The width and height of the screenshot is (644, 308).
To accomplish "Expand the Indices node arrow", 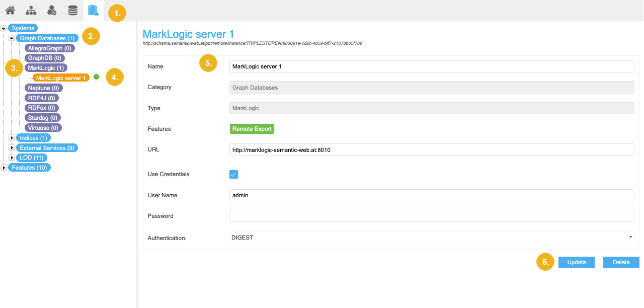I will pyautogui.click(x=12, y=138).
